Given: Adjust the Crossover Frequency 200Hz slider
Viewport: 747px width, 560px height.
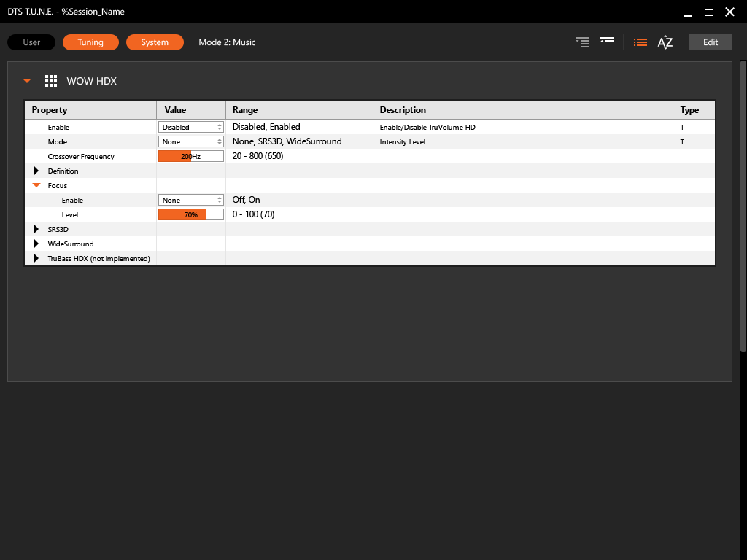Looking at the screenshot, I should point(191,156).
